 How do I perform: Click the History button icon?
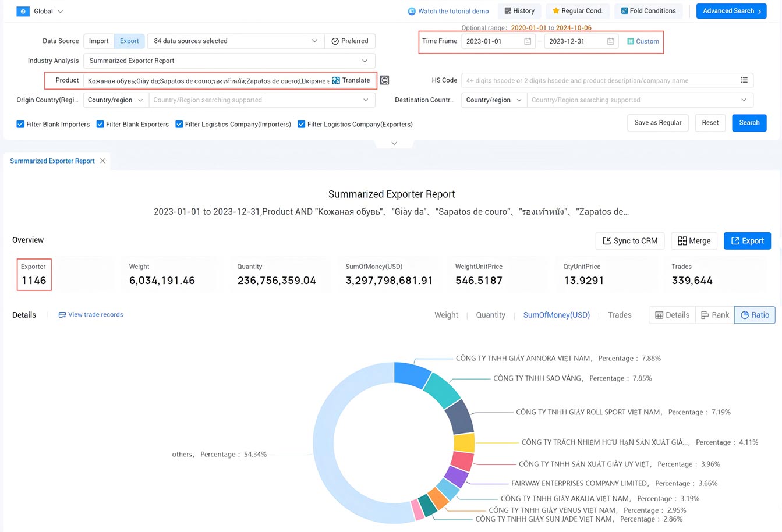click(508, 11)
